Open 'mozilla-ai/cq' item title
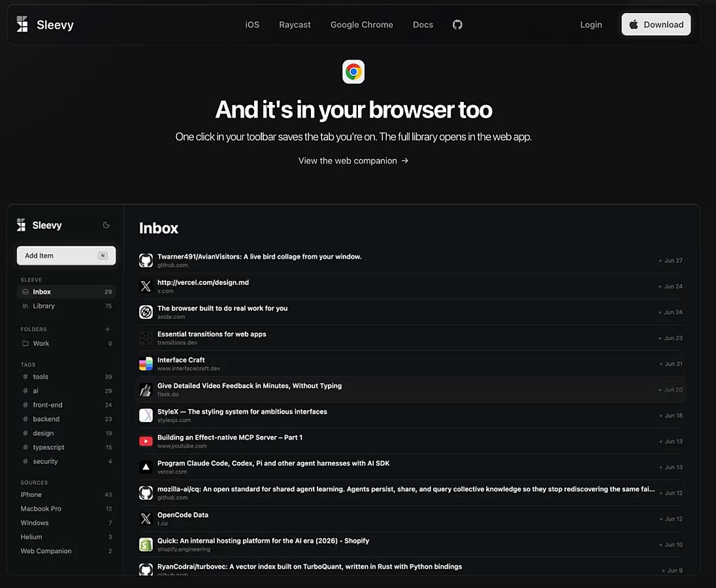716x588 pixels. (x=406, y=489)
